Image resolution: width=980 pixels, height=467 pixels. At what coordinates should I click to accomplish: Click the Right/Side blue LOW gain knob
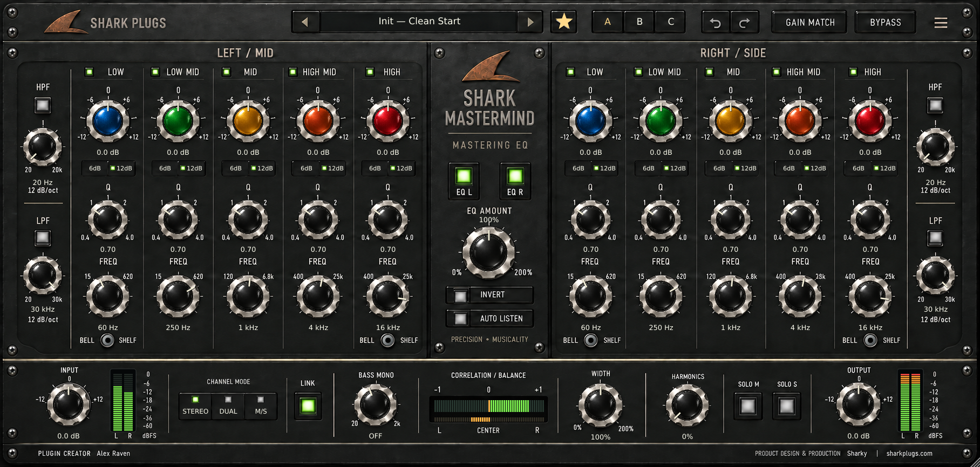pos(590,120)
